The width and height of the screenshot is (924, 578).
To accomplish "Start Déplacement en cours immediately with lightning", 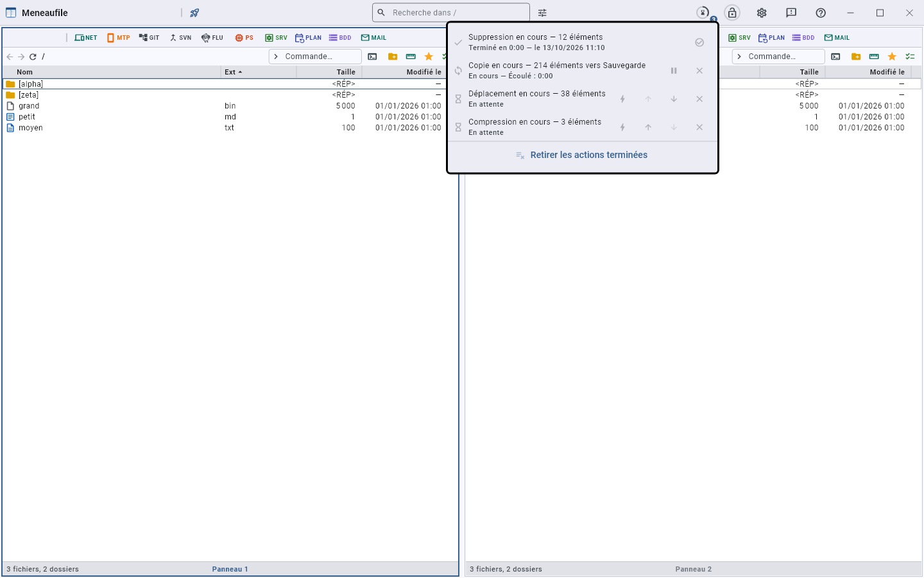I will tap(622, 99).
